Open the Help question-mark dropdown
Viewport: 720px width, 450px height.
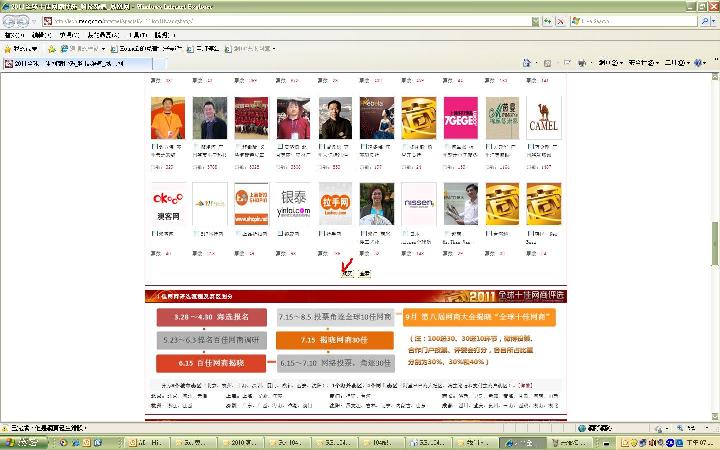pyautogui.click(x=700, y=63)
